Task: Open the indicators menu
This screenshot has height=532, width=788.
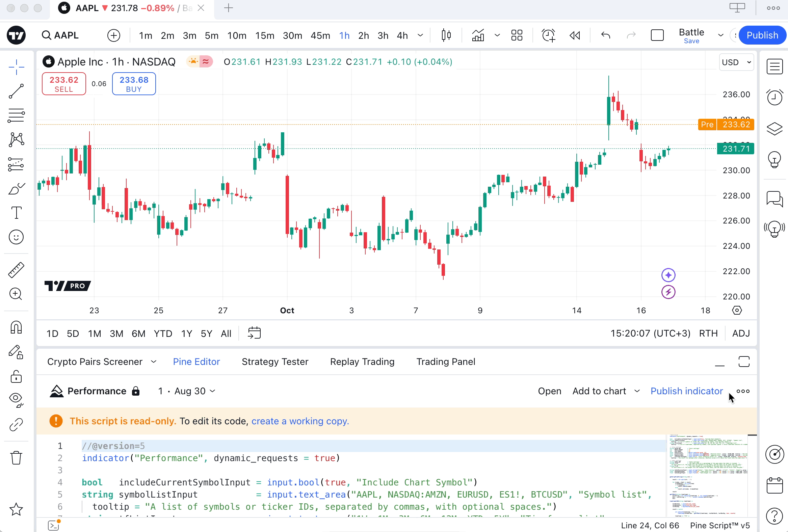Action: (x=478, y=35)
